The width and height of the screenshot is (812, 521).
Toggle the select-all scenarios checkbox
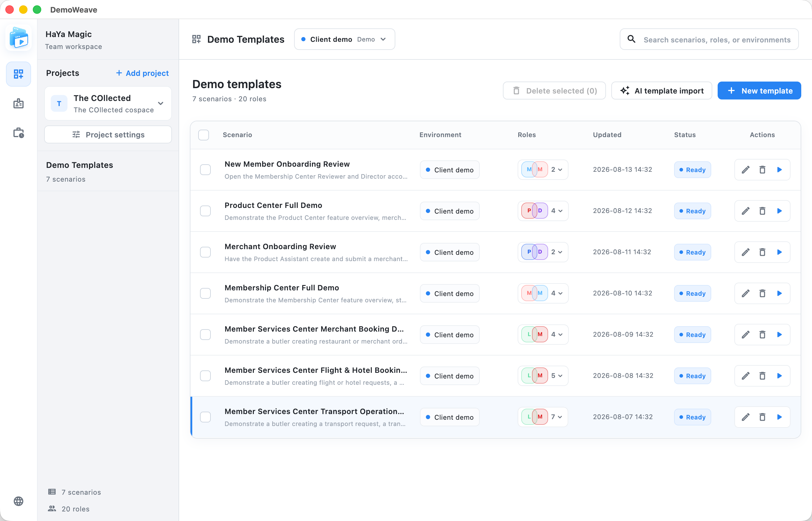tap(204, 135)
